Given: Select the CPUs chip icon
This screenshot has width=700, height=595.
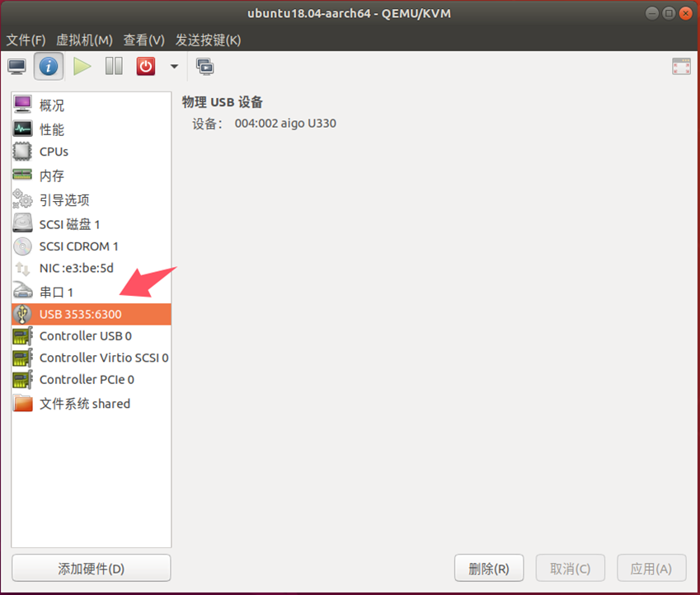Looking at the screenshot, I should pos(22,152).
